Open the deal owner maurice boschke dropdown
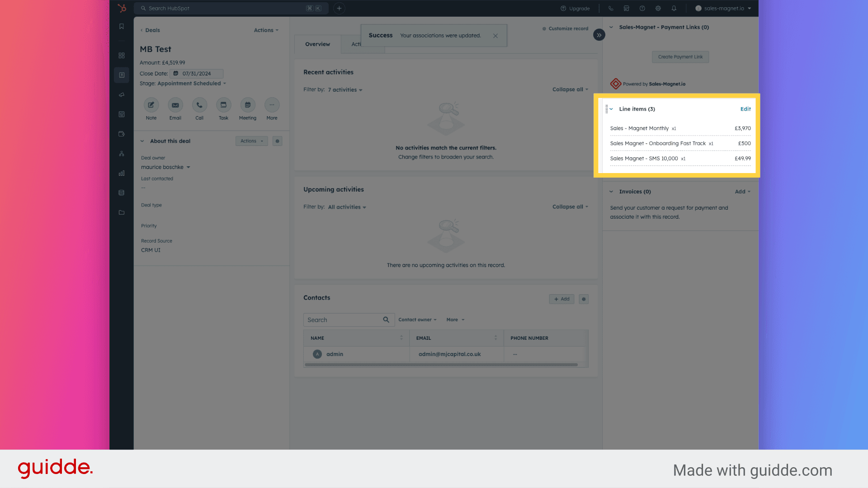This screenshot has width=868, height=488. coord(165,167)
